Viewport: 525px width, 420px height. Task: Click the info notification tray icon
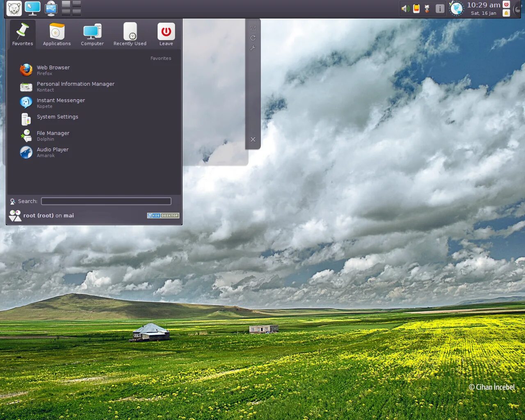pyautogui.click(x=440, y=9)
